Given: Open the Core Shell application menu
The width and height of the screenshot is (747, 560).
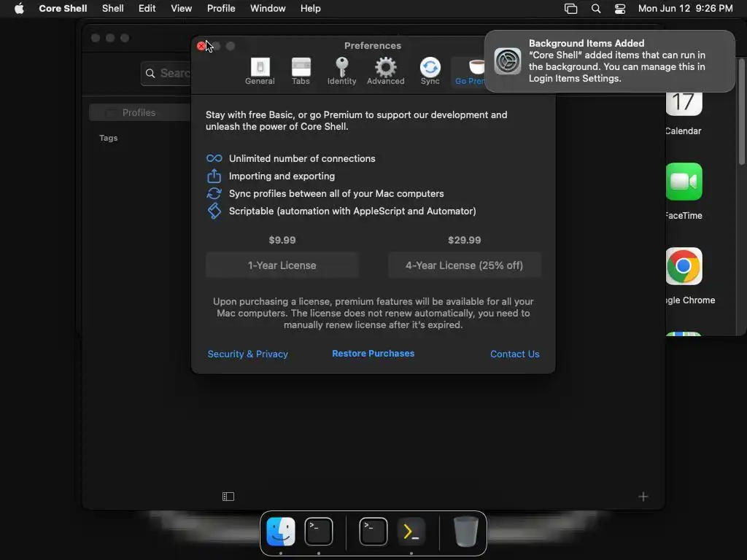Looking at the screenshot, I should (x=63, y=9).
